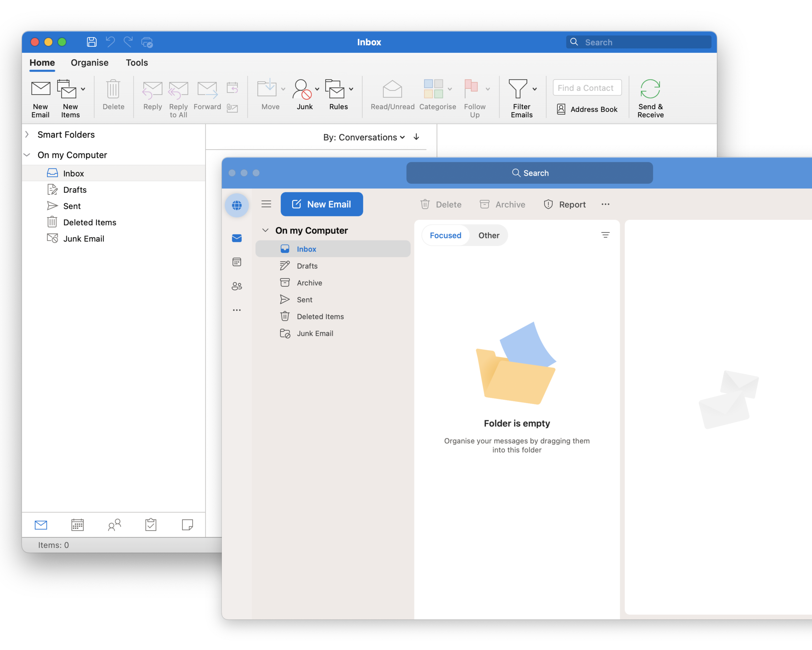Click the Report button
The image size is (812, 650).
pos(564,205)
